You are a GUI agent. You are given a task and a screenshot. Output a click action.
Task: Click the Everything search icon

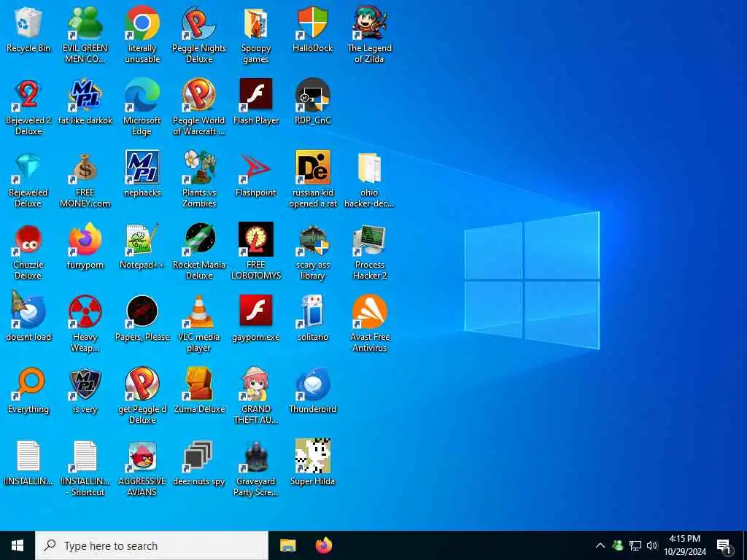click(28, 384)
